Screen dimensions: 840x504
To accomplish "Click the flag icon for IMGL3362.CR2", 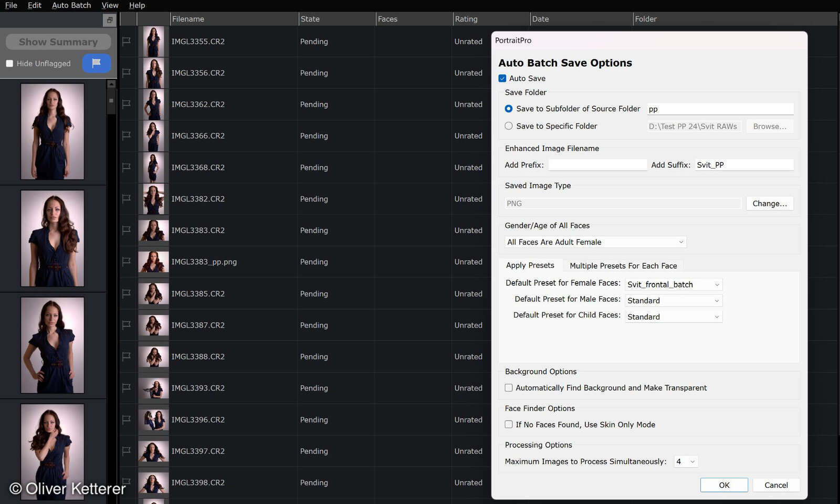I will (x=127, y=104).
